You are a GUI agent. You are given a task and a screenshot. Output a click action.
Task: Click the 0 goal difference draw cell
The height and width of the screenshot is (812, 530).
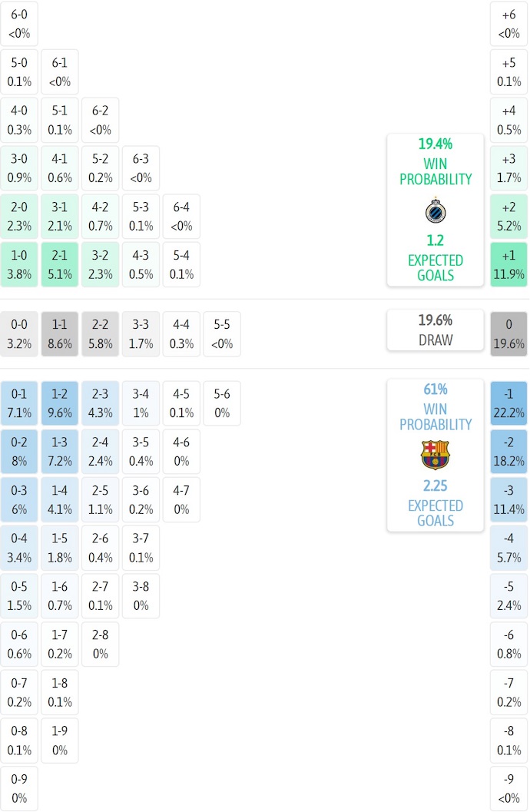pos(508,334)
